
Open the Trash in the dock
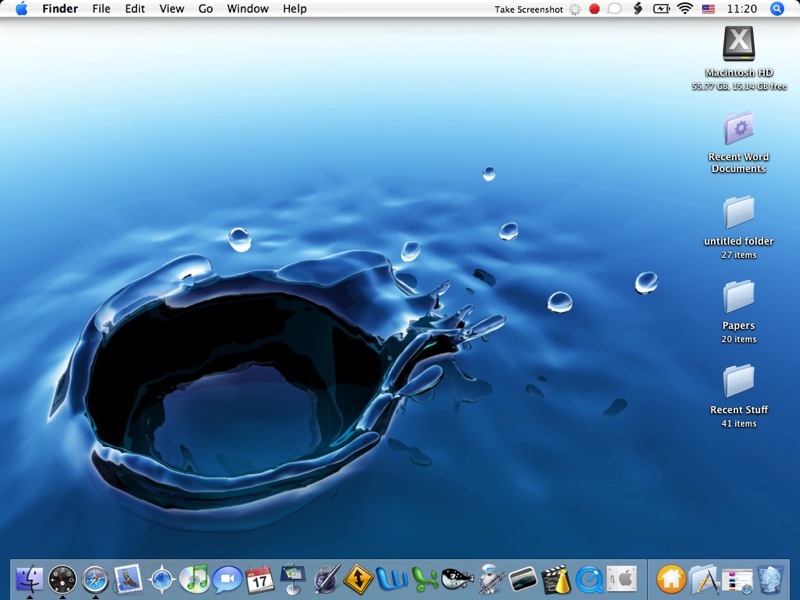[x=769, y=578]
